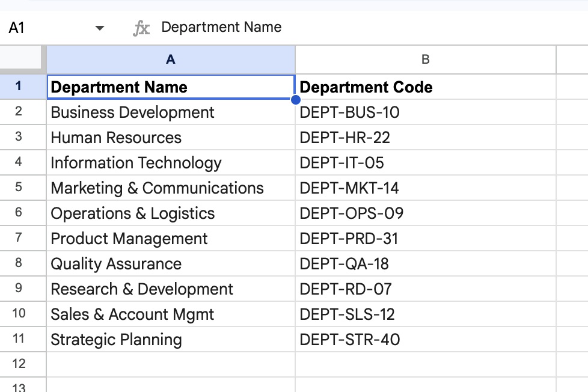Click the select-all corner box

23,59
